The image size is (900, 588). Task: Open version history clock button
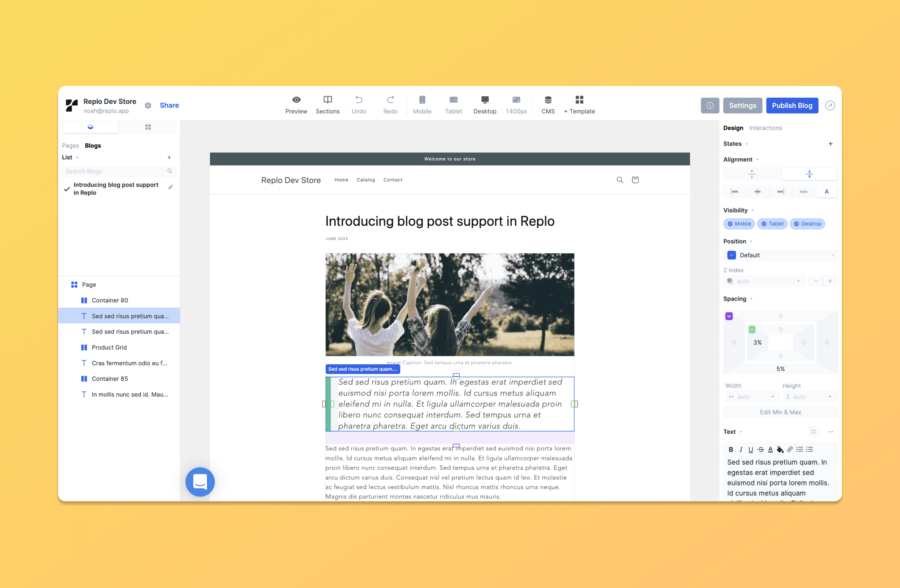710,105
